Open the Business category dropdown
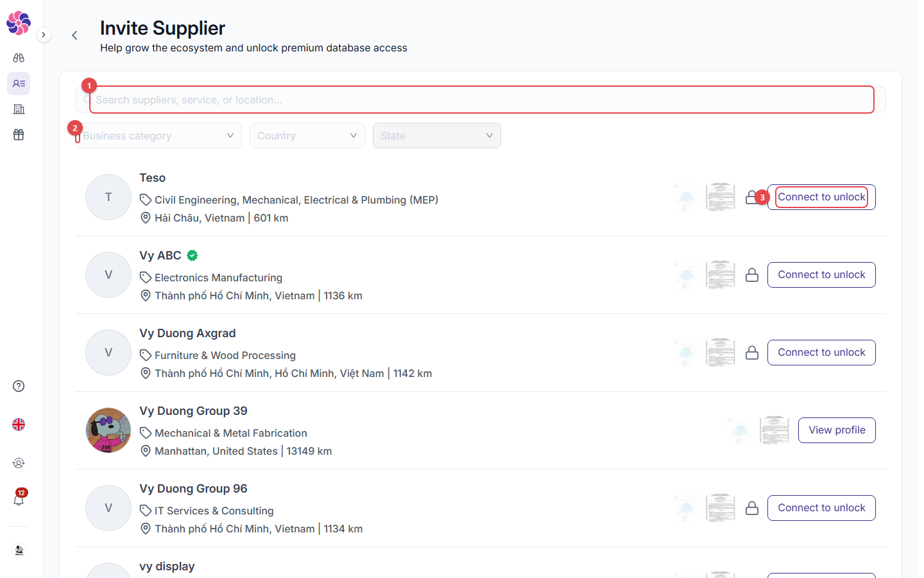 click(x=158, y=136)
